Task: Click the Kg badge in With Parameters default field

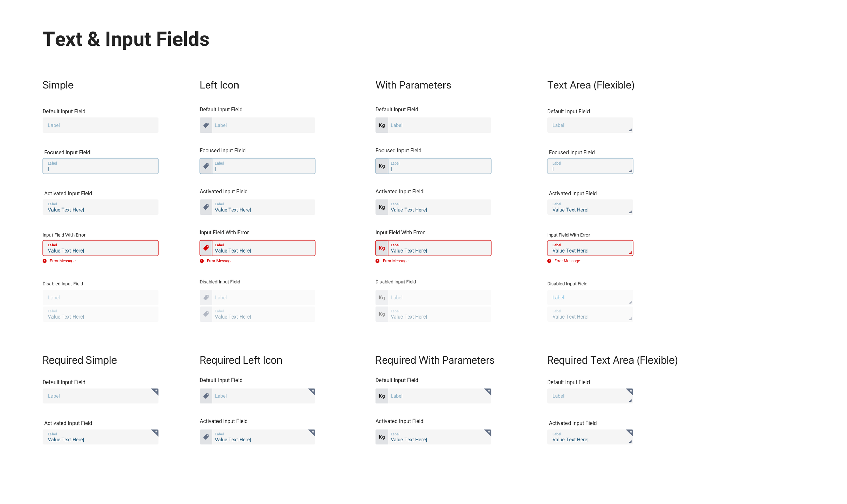Action: pos(381,125)
